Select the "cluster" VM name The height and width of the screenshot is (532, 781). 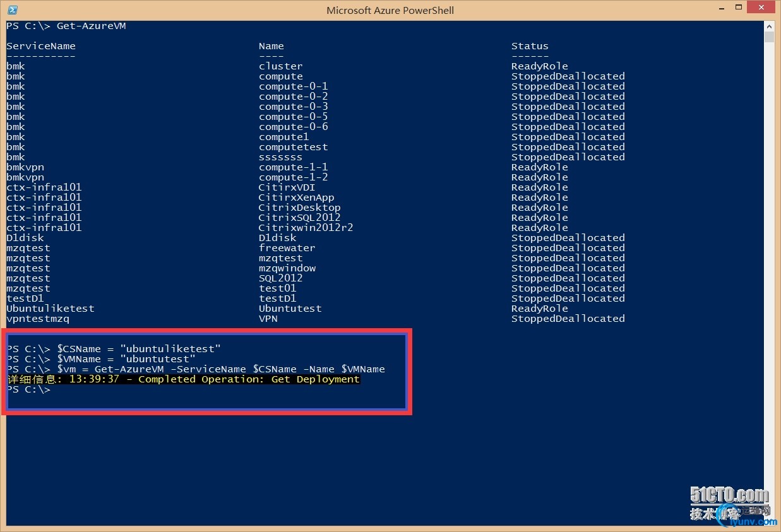pos(281,66)
